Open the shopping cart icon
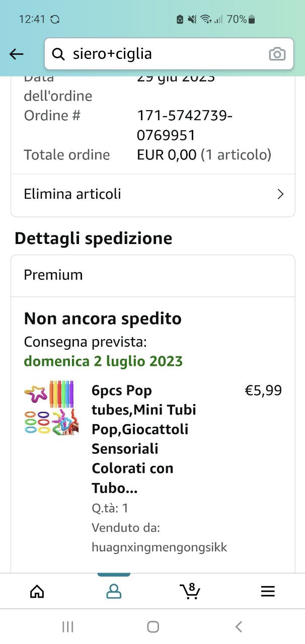305x644 pixels. pos(190,591)
